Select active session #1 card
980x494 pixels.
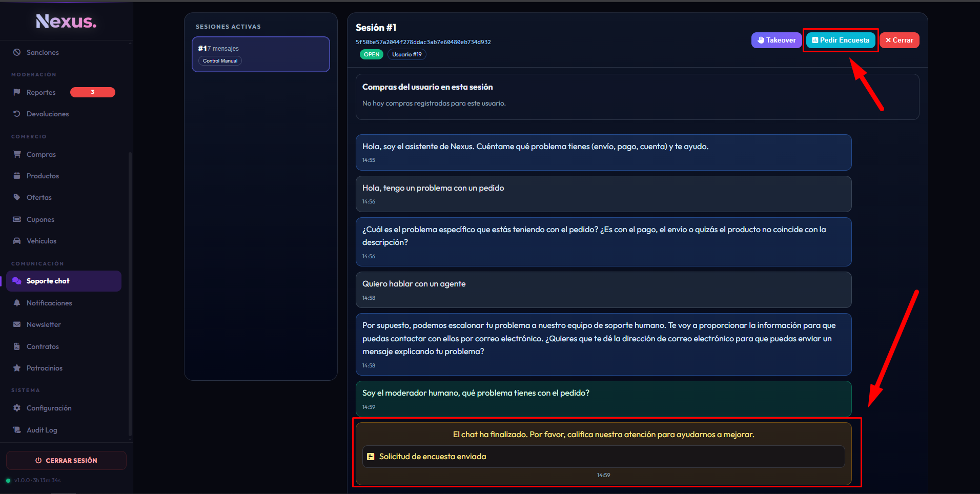tap(261, 54)
